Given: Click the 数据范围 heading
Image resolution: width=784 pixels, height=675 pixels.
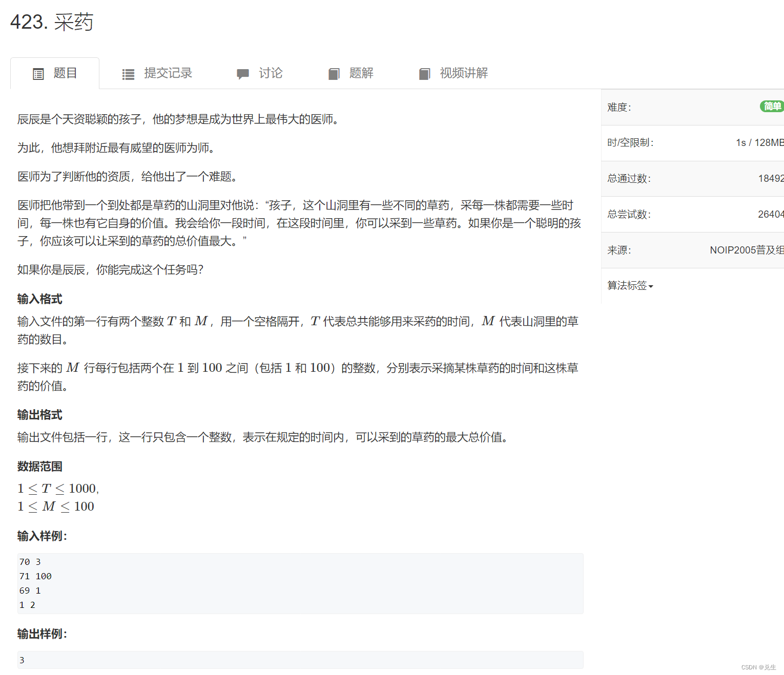Looking at the screenshot, I should pyautogui.click(x=40, y=467).
